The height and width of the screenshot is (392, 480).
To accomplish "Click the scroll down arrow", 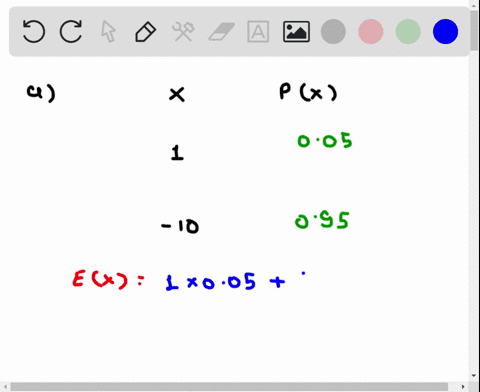I will click(475, 376).
